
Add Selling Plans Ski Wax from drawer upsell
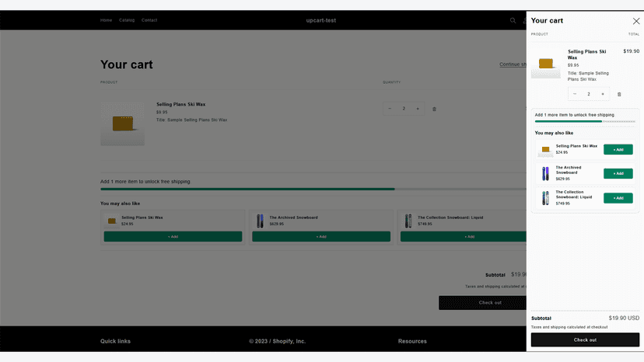pyautogui.click(x=618, y=149)
